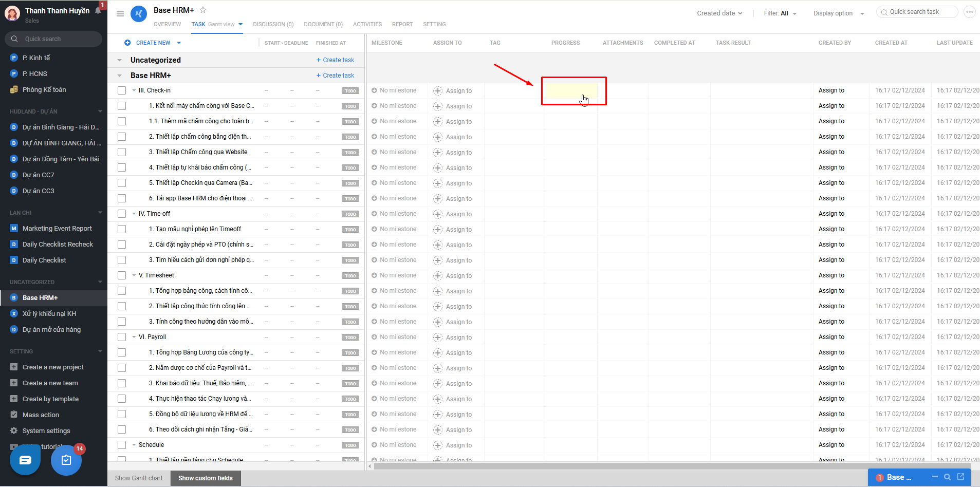The image size is (980, 487).
Task: Click the Quick search task field
Action: tap(917, 12)
